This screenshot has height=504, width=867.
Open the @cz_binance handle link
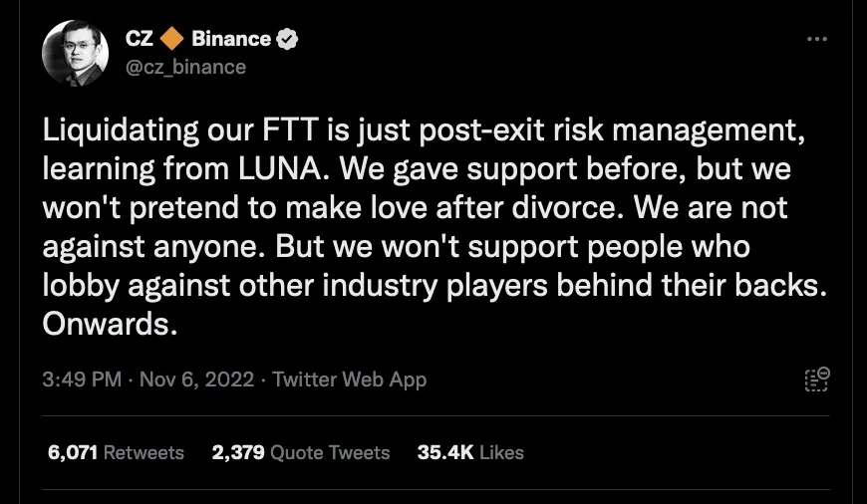tap(184, 67)
